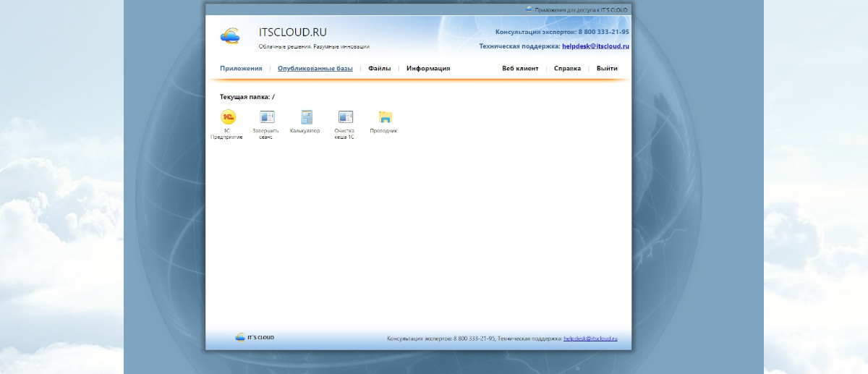Click the Текущая папка path label
868x374 pixels.
click(247, 97)
